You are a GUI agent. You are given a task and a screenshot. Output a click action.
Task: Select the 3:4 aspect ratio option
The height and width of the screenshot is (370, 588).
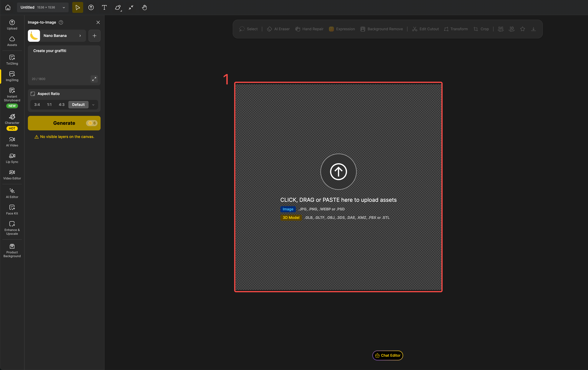coord(37,104)
